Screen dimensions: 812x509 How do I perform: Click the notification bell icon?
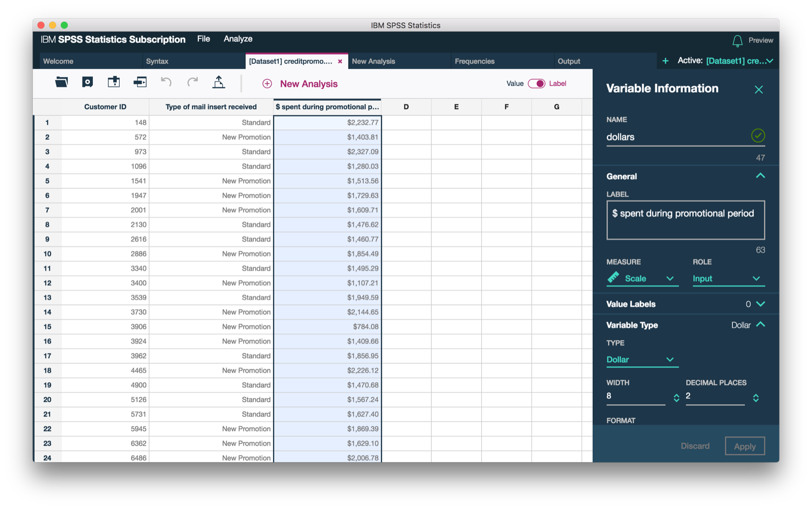point(737,41)
